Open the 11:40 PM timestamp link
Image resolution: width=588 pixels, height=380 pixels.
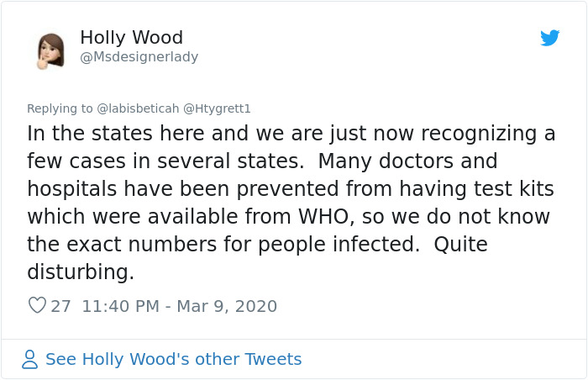[x=120, y=306]
